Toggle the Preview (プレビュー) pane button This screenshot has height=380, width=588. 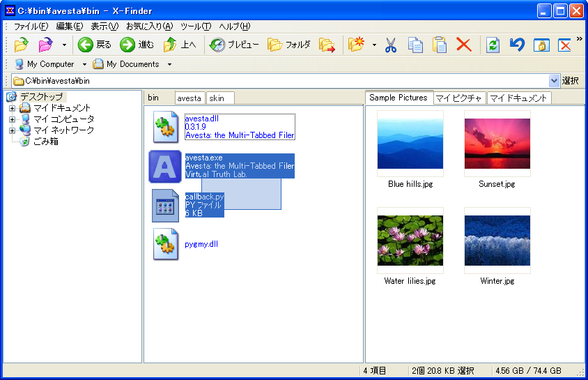(x=234, y=45)
